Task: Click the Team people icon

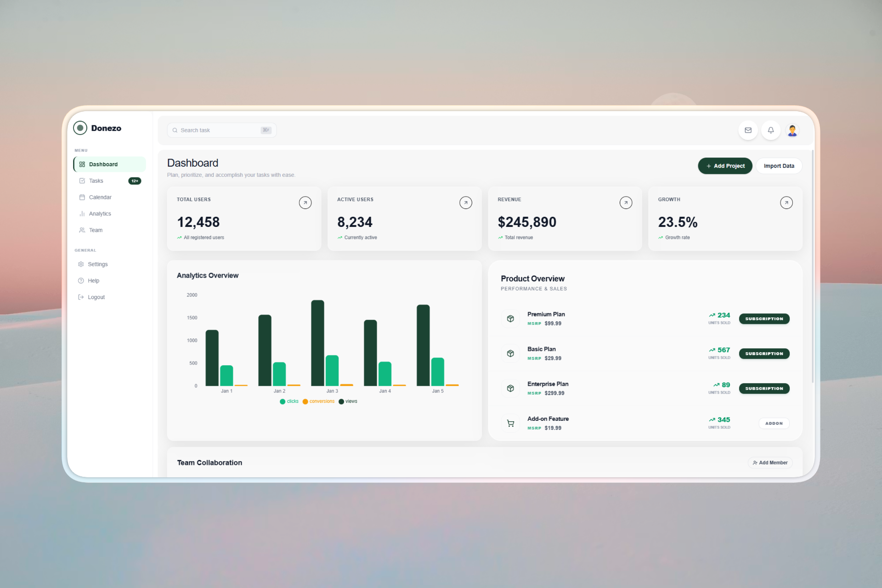Action: coord(82,230)
